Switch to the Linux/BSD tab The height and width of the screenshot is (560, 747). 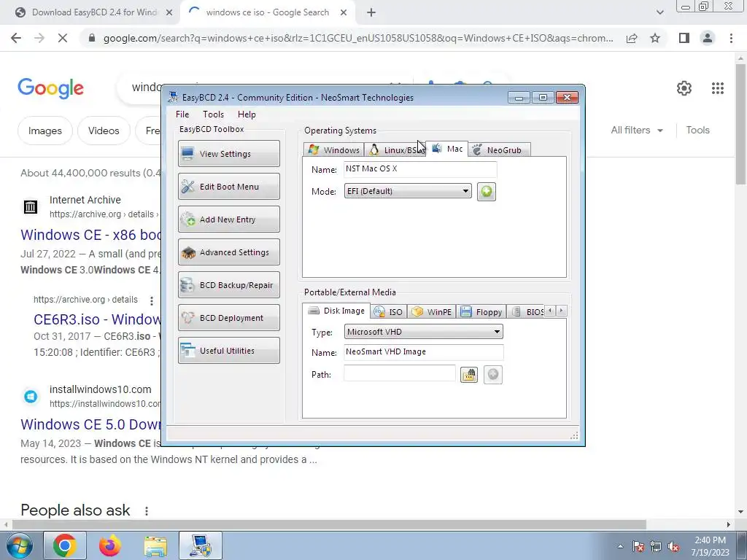click(x=395, y=150)
